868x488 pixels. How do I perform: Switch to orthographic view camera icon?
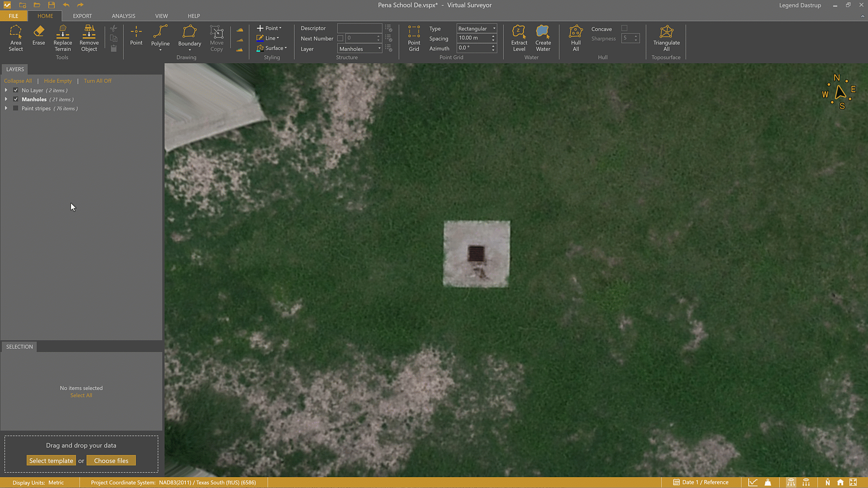tap(806, 482)
